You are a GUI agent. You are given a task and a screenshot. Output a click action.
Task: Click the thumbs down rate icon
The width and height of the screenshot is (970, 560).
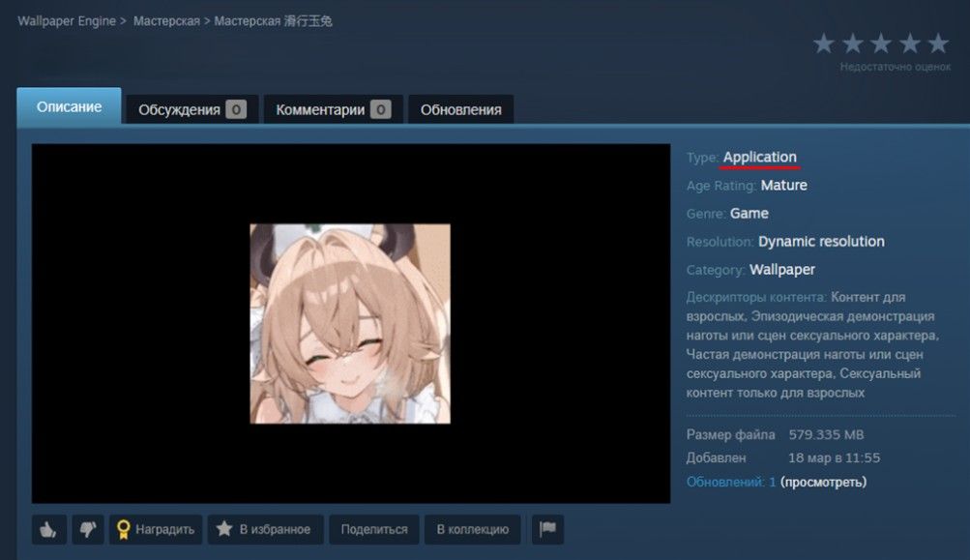point(88,529)
